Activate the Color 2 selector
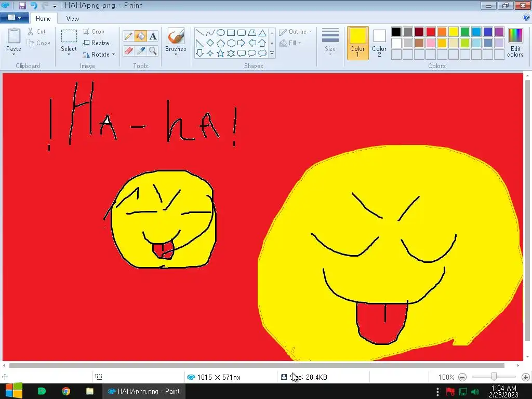The height and width of the screenshot is (399, 532). [379, 43]
